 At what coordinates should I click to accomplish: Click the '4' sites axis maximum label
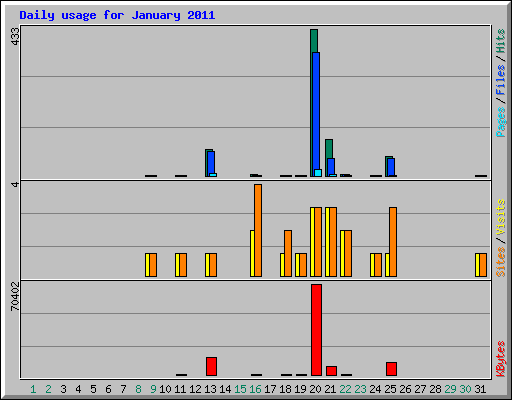(15, 184)
